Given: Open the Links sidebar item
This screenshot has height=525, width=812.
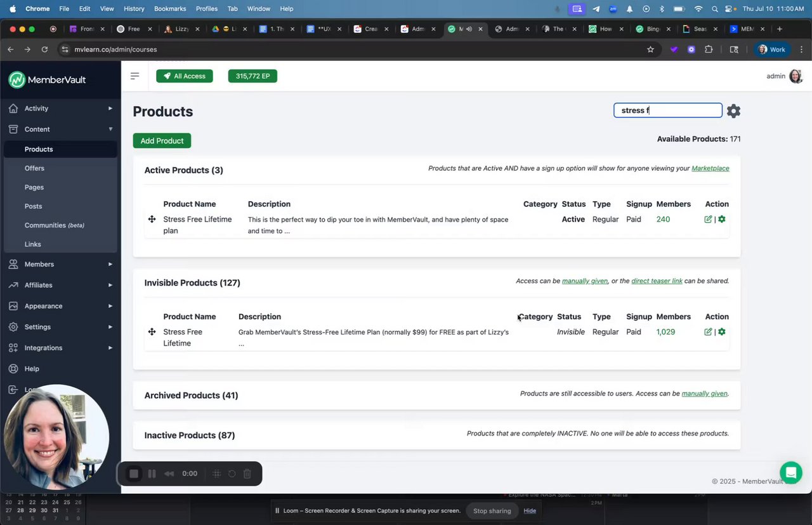Looking at the screenshot, I should coord(33,244).
